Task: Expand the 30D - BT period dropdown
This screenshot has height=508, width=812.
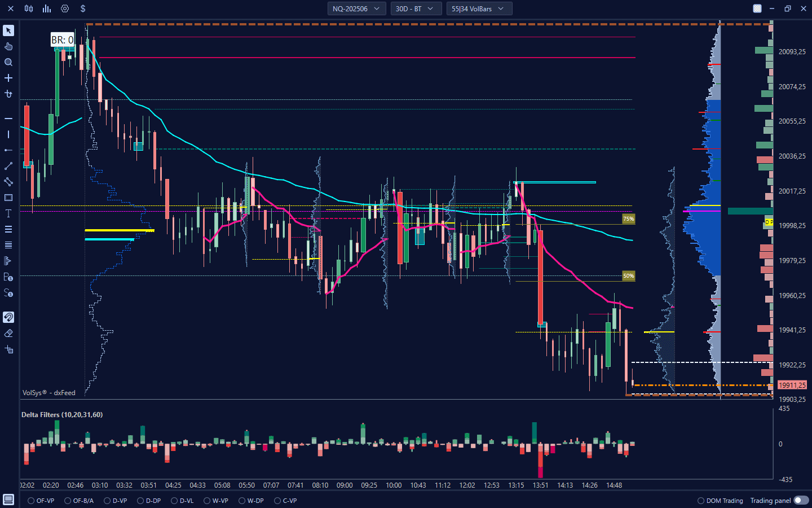Action: coord(415,8)
